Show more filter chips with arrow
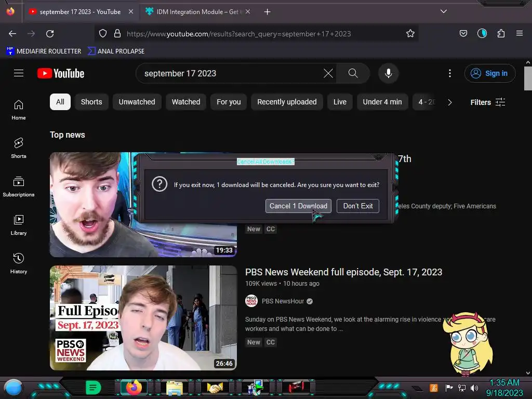Screen dimensions: 532x399 (449, 102)
